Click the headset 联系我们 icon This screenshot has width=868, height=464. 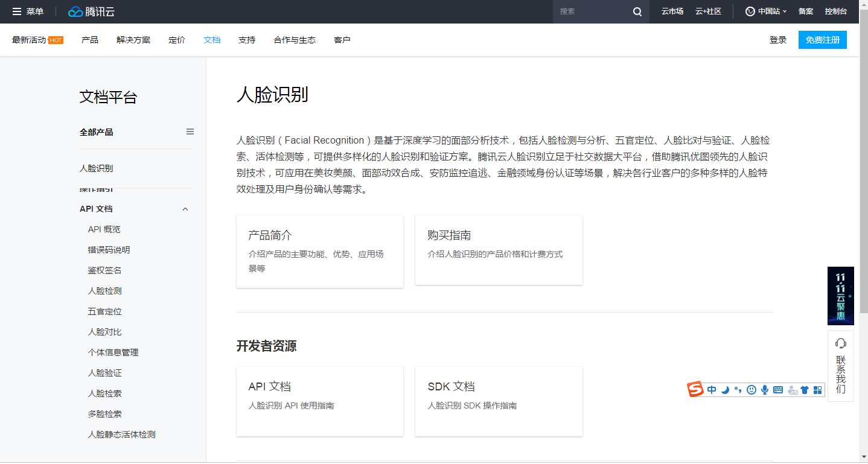[x=841, y=343]
